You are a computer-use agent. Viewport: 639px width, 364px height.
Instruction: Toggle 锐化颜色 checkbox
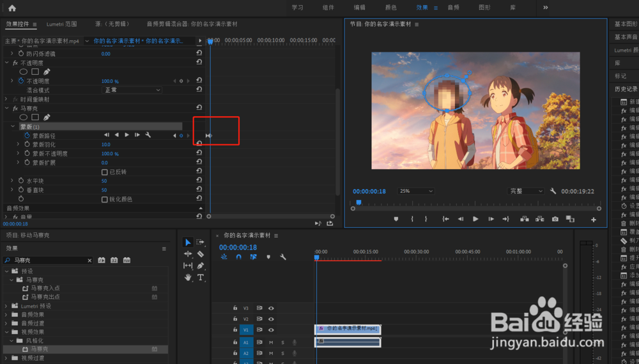104,199
